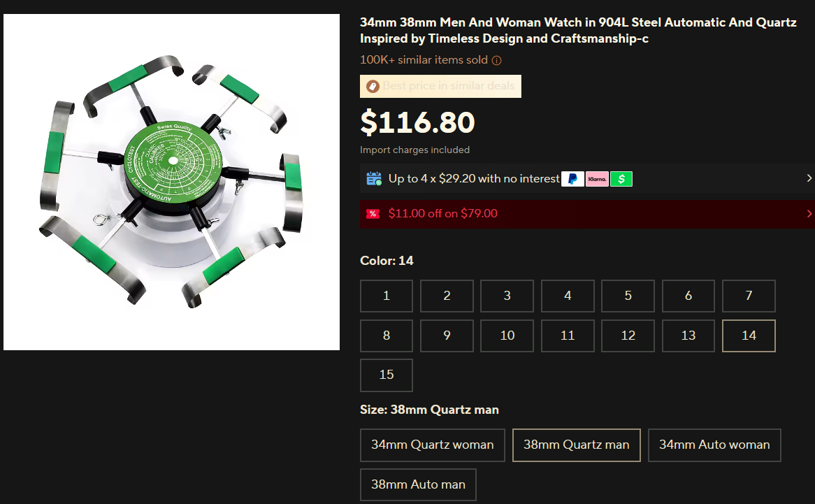
Task: Choose color option 15
Action: 387,375
